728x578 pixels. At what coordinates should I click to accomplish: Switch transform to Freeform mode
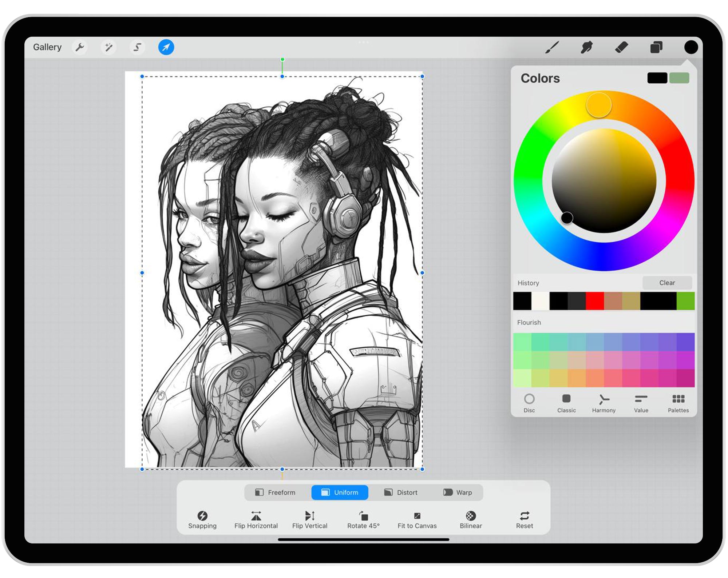(276, 493)
